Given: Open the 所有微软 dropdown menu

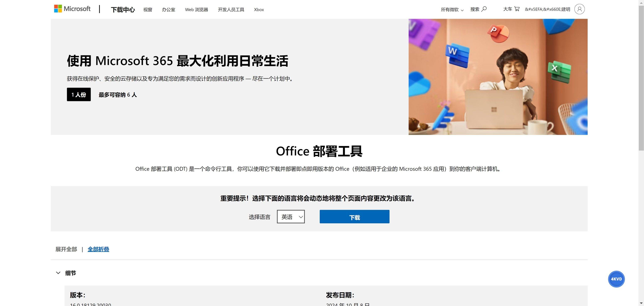Looking at the screenshot, I should [452, 10].
